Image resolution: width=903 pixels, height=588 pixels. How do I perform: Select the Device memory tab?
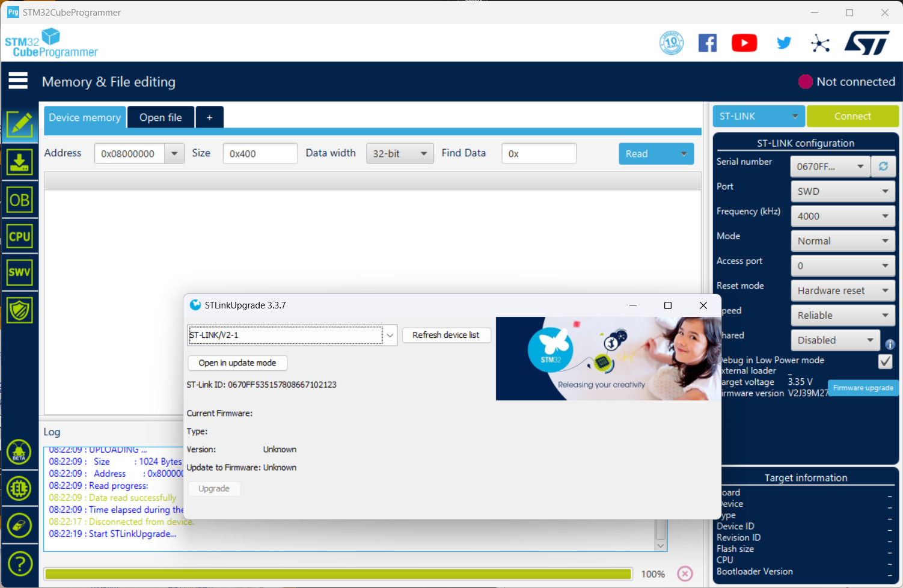coord(85,118)
